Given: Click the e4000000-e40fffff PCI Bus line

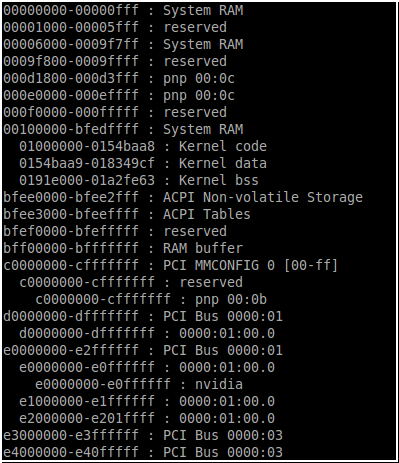Looking at the screenshot, I should 143,453.
